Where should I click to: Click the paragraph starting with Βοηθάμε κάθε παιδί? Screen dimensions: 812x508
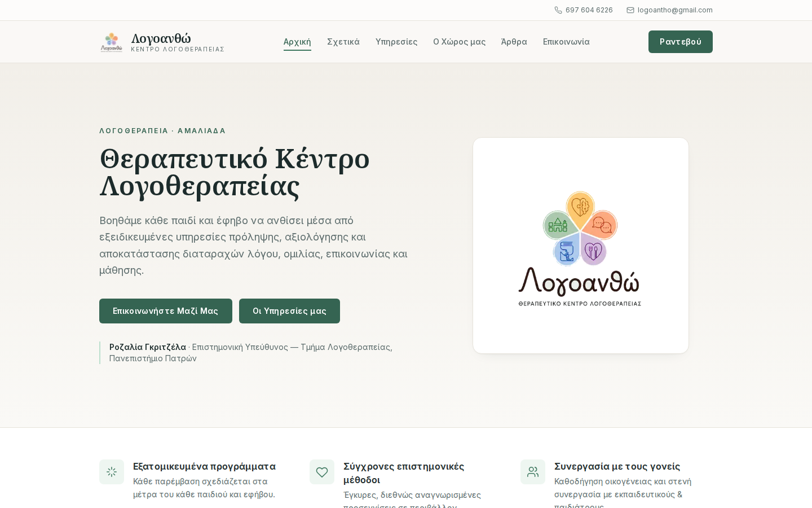(254, 246)
